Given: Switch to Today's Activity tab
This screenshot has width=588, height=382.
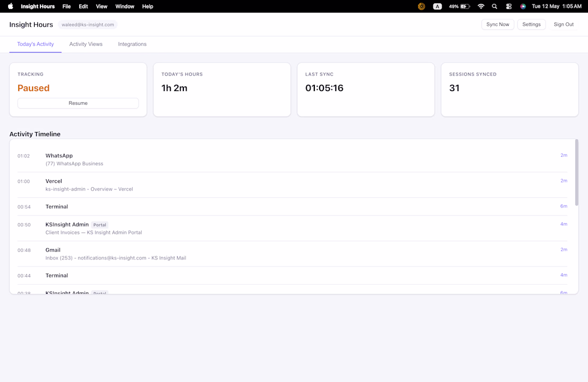Looking at the screenshot, I should click(35, 44).
